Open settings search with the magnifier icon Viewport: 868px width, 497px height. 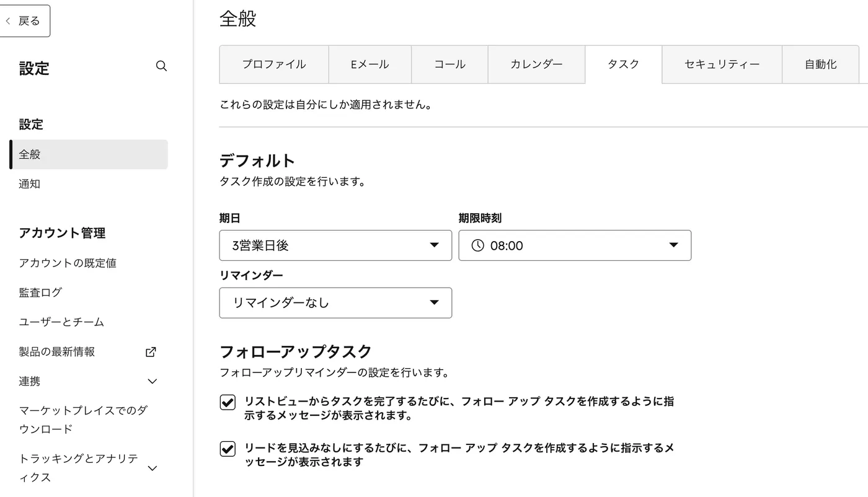pos(161,66)
